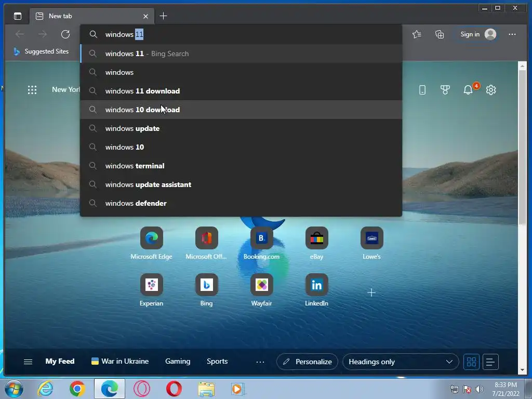The width and height of the screenshot is (532, 399).
Task: Launch Internet Explorer from taskbar
Action: (x=46, y=389)
